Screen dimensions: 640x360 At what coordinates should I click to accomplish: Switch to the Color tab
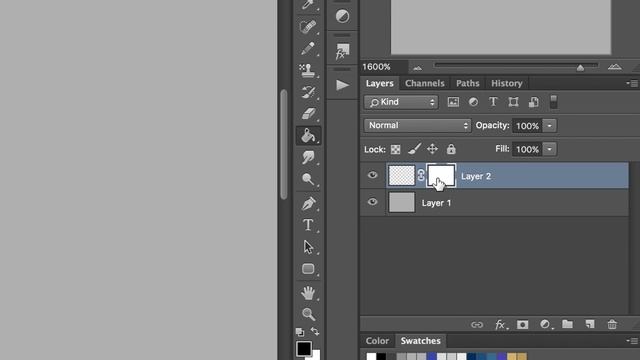coord(377,341)
